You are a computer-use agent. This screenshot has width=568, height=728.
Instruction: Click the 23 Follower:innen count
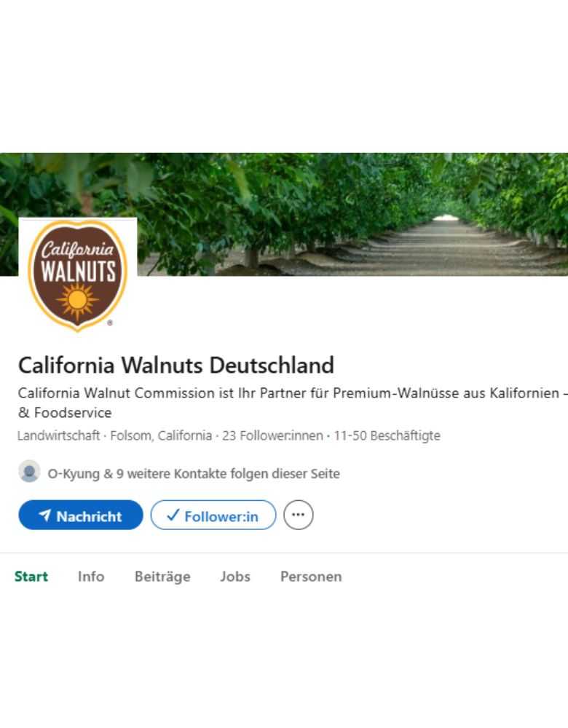[272, 436]
